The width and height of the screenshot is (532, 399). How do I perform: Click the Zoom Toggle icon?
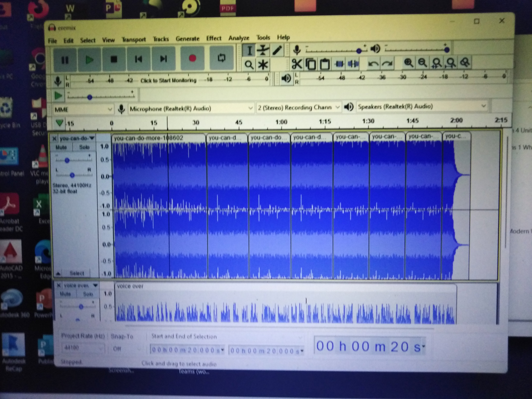465,62
